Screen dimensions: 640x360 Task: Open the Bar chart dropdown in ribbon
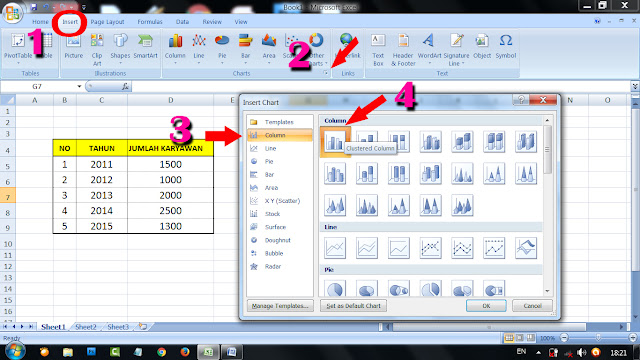(245, 49)
